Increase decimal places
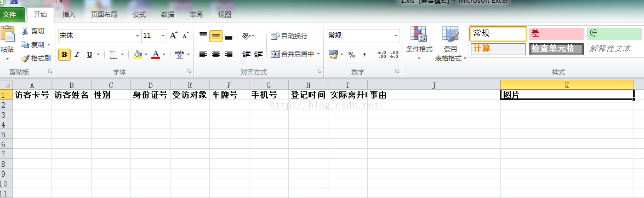The width and height of the screenshot is (644, 198). tap(381, 55)
